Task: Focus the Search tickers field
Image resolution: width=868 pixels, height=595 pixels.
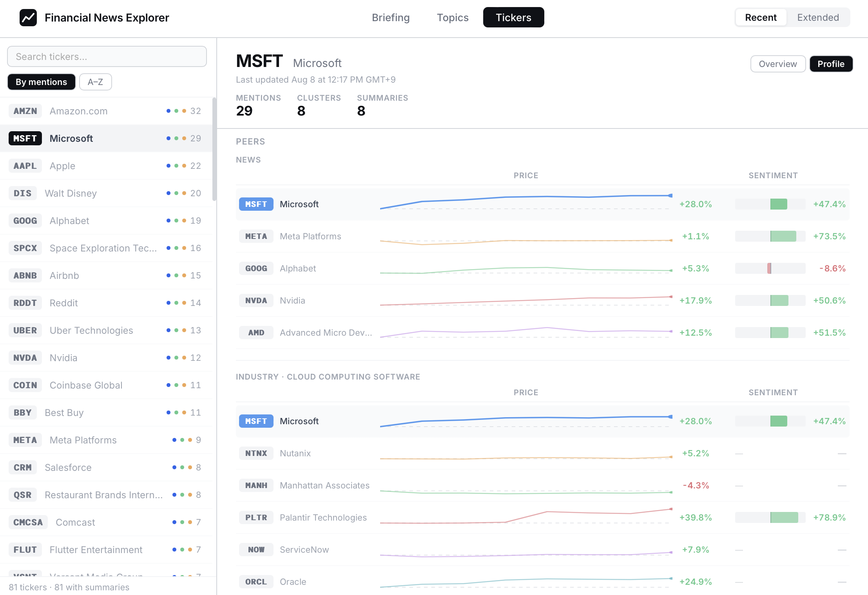Action: click(x=107, y=56)
